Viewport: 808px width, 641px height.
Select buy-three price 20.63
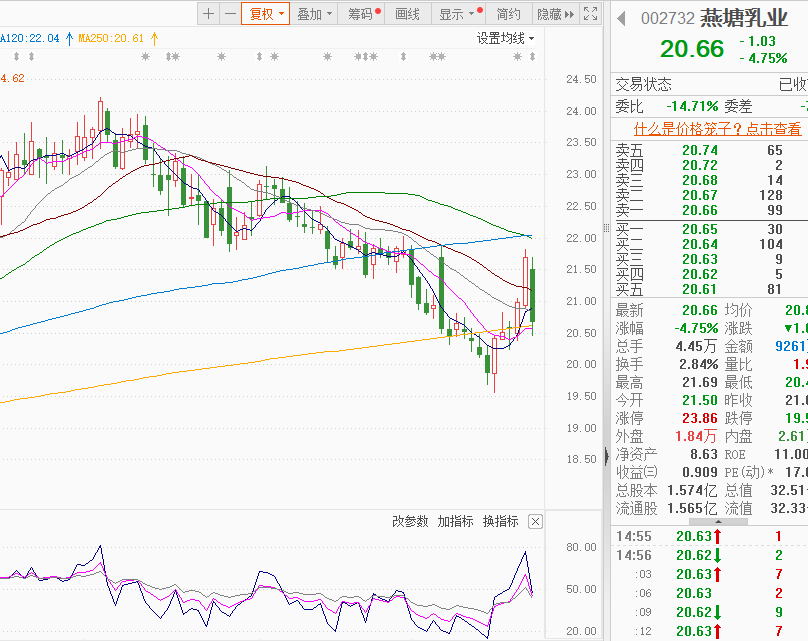click(x=700, y=259)
